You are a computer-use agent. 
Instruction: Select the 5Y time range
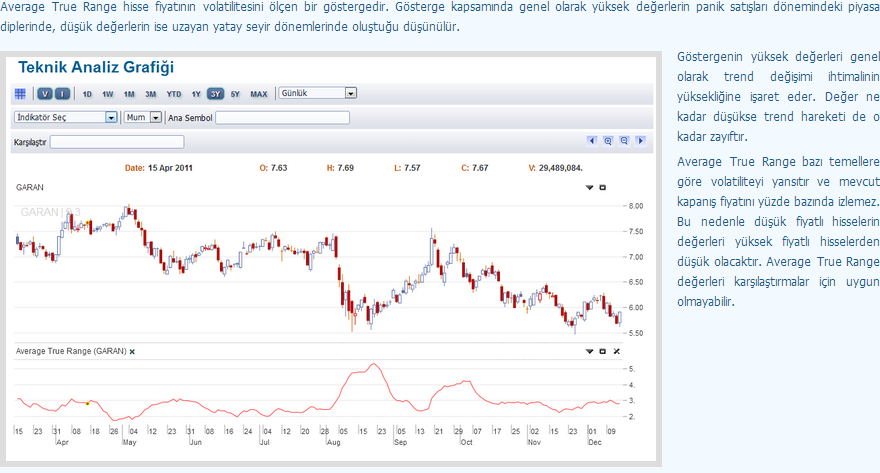point(235,94)
